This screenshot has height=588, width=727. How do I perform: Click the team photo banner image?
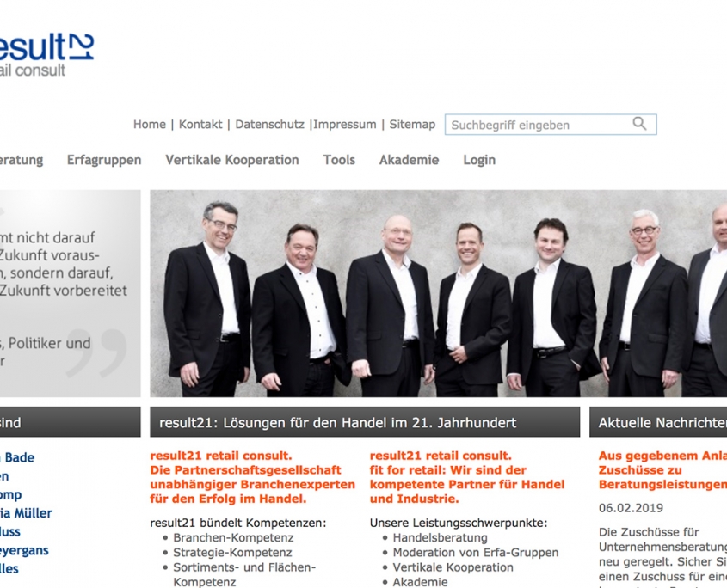tap(438, 293)
